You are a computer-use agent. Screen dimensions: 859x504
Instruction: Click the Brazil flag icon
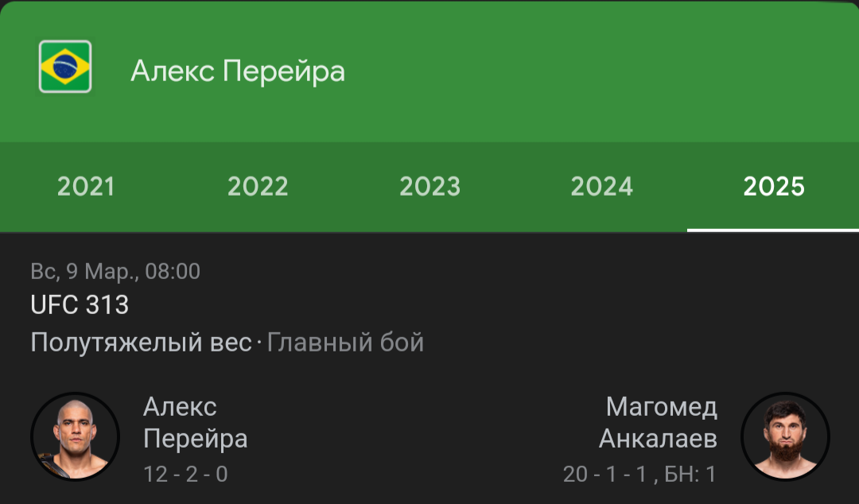(x=65, y=66)
